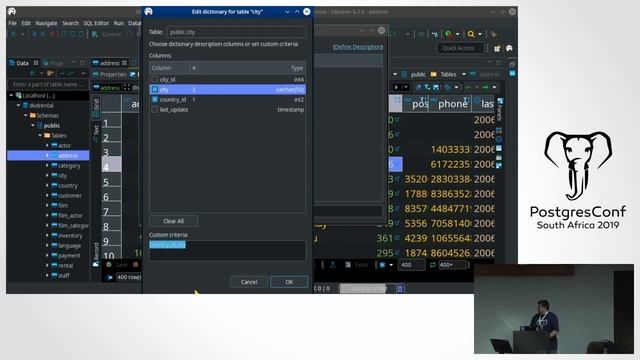The image size is (640, 360).
Task: Click the Commit toolbar button
Action: pyautogui.click(x=107, y=34)
